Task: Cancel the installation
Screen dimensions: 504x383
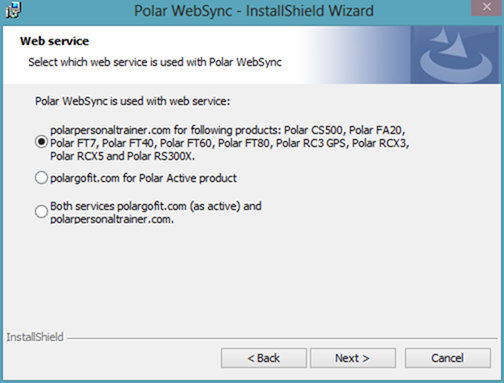Action: coord(448,358)
